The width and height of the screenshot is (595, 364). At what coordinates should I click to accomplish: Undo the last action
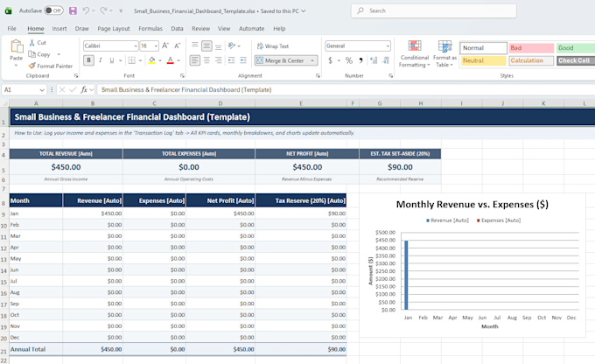click(86, 10)
